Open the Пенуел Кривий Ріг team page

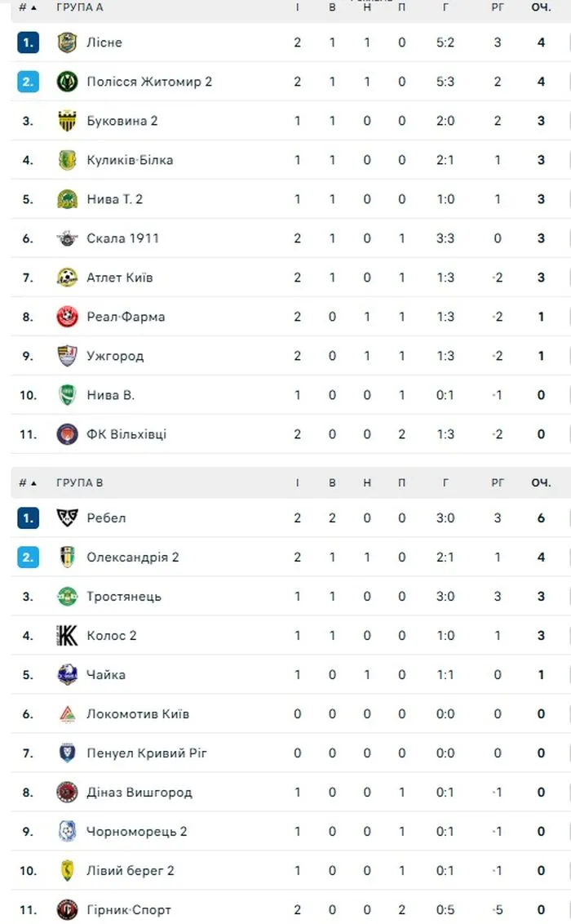[147, 753]
